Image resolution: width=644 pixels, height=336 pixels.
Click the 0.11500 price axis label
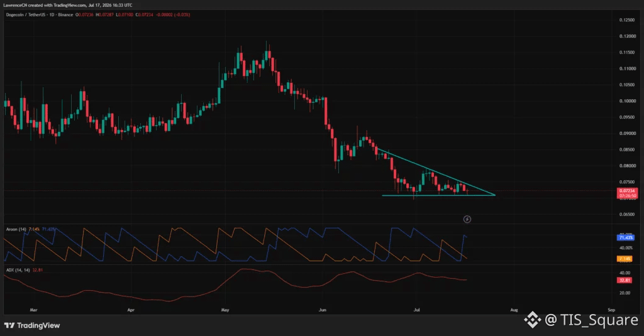(x=627, y=52)
